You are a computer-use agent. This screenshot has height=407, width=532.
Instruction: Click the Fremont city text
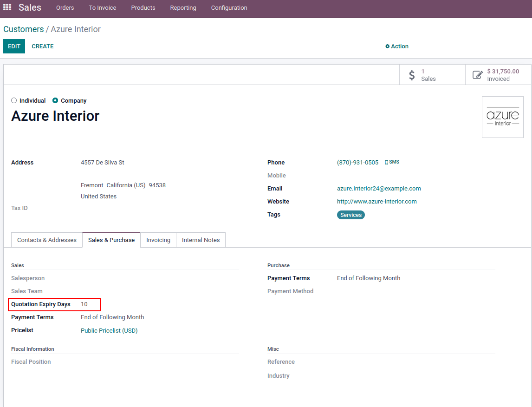[92, 185]
